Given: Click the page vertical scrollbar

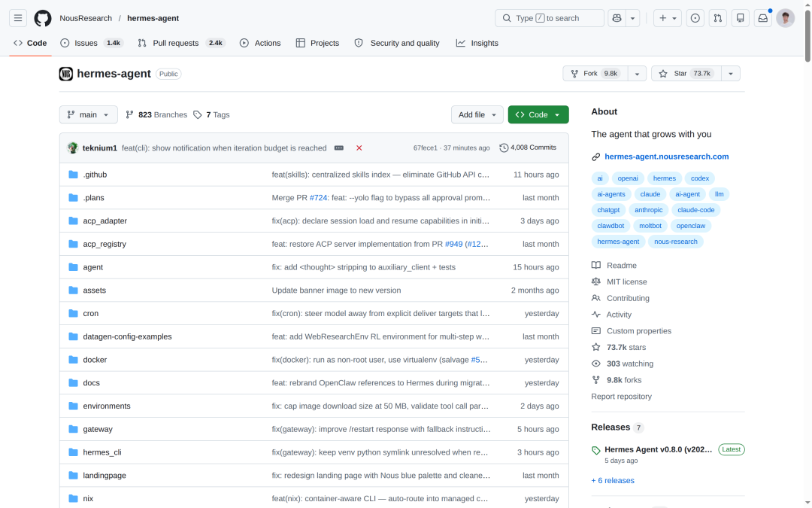Looking at the screenshot, I should (x=807, y=36).
